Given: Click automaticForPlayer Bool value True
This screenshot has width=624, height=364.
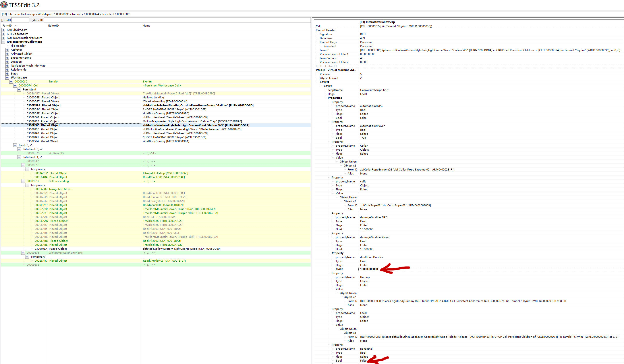Looking at the screenshot, I should coord(363,138).
